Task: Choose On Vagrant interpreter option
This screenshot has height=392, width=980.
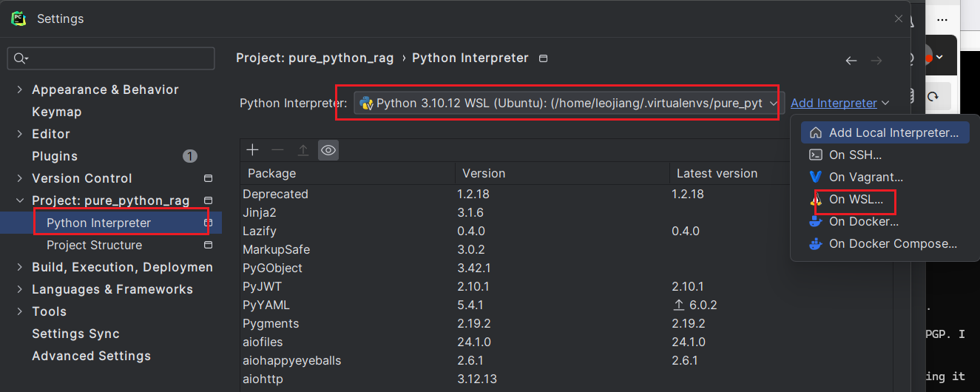Action: 885,177
